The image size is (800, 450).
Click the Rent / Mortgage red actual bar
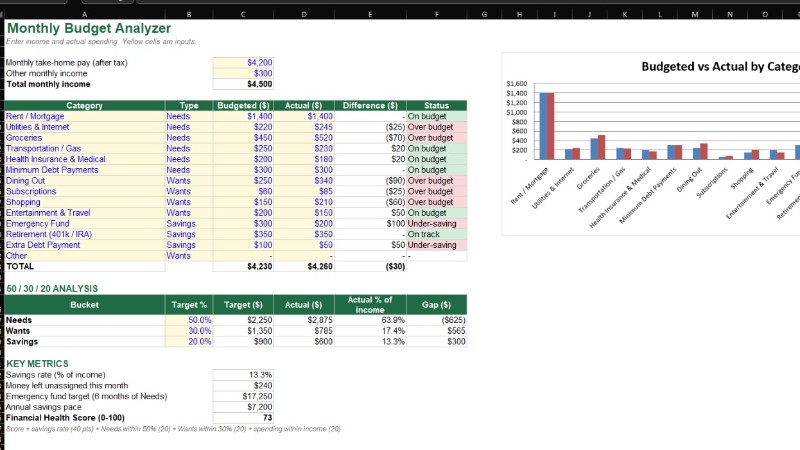pos(551,126)
